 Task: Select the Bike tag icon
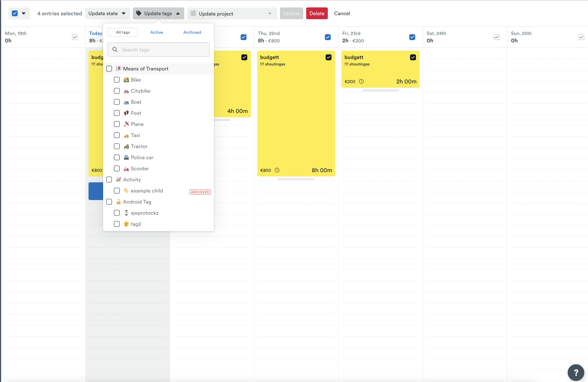(126, 80)
